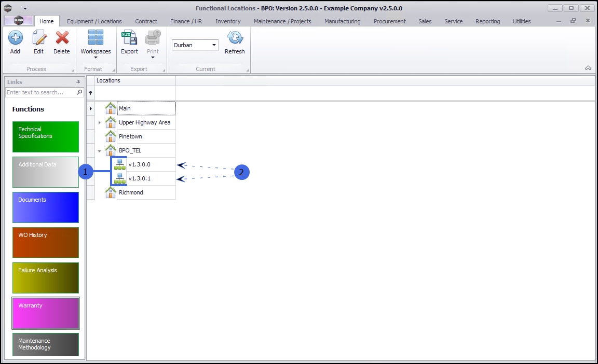Open the Manufacturing tab
This screenshot has height=364, width=598.
click(x=343, y=21)
